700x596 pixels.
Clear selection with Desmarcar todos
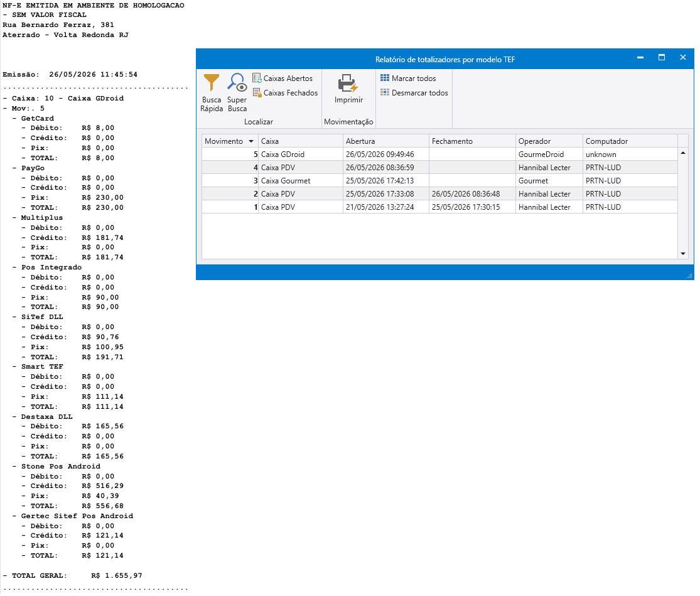414,92
